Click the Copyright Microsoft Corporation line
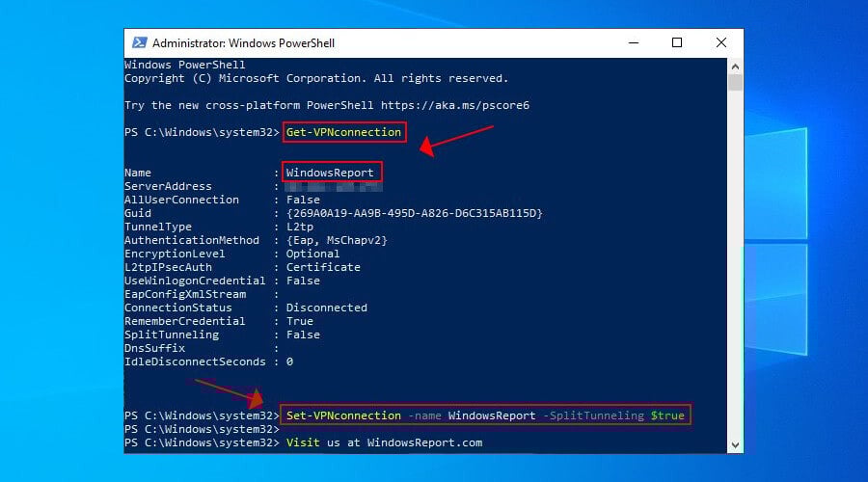Viewport: 868px width, 482px height. click(x=316, y=79)
